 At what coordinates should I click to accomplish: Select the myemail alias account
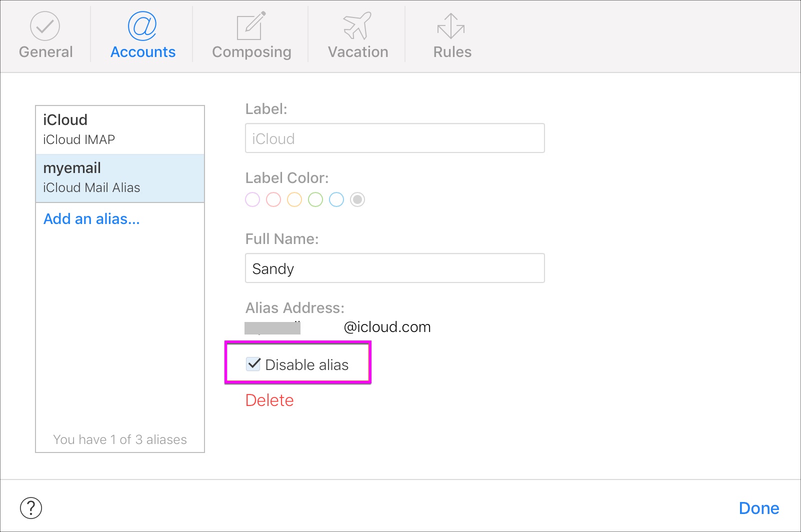(x=120, y=178)
